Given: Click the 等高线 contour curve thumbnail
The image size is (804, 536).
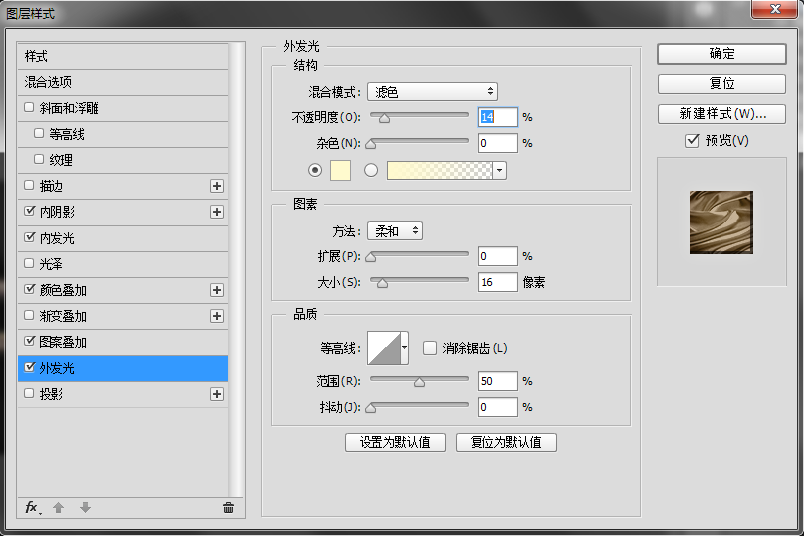Looking at the screenshot, I should [384, 348].
